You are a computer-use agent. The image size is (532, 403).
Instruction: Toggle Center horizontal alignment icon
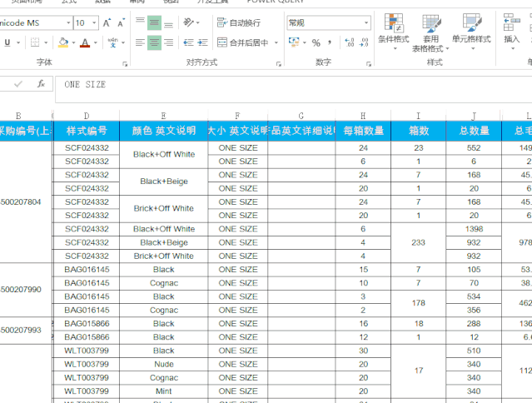(x=154, y=42)
